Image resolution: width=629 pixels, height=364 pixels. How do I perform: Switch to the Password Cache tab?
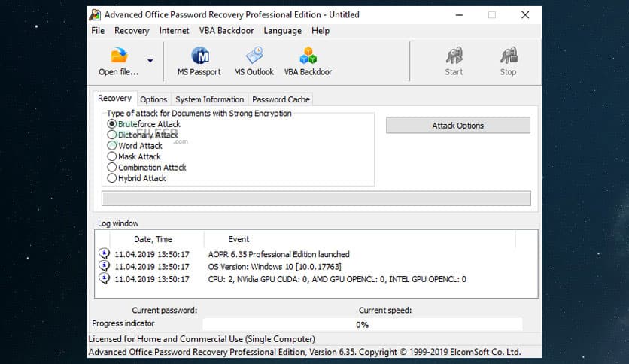281,99
